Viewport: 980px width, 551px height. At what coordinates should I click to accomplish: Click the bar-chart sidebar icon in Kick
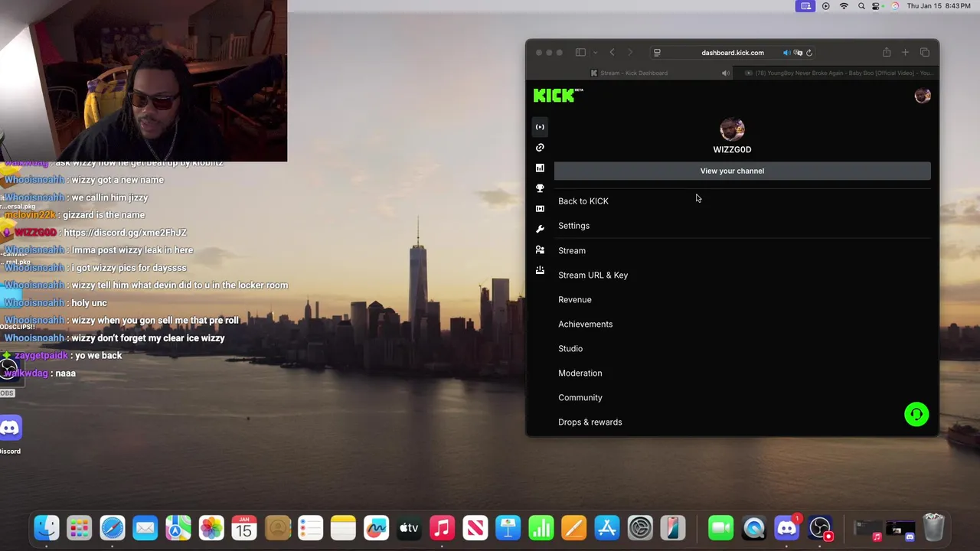[x=540, y=168]
